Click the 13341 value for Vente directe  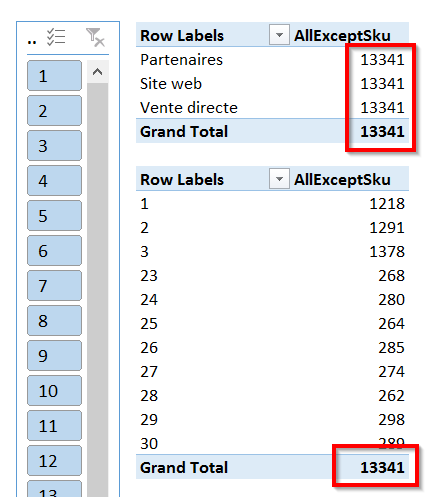382,108
